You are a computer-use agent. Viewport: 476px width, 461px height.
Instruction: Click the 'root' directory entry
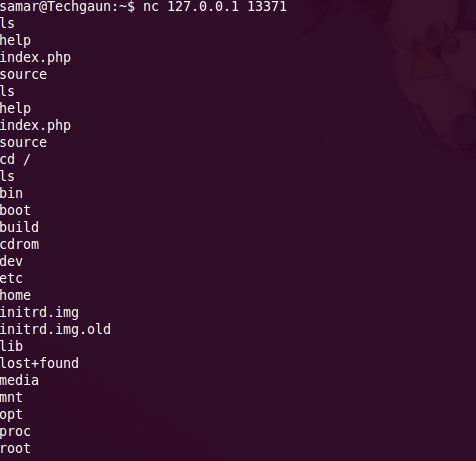tap(15, 448)
